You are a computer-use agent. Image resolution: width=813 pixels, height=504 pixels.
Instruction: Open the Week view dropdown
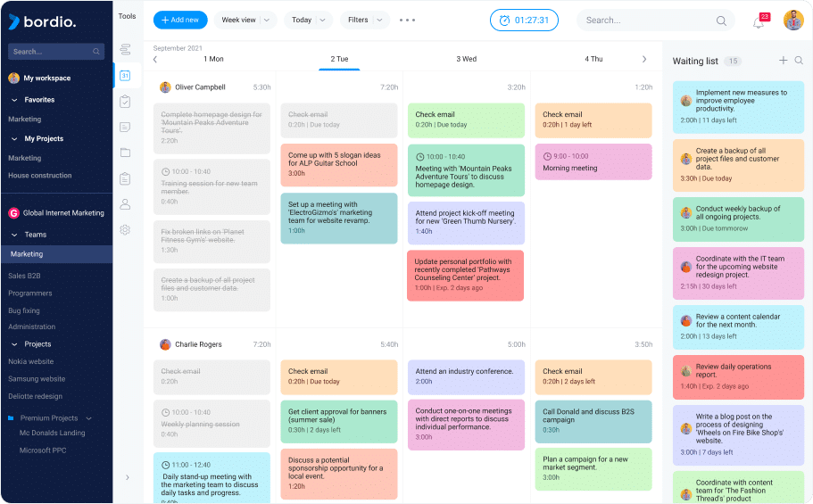[245, 20]
